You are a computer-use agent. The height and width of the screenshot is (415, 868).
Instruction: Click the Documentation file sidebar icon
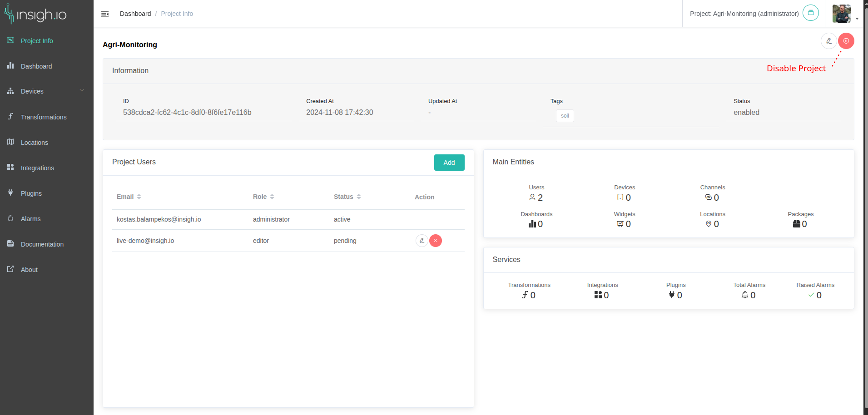pyautogui.click(x=10, y=243)
